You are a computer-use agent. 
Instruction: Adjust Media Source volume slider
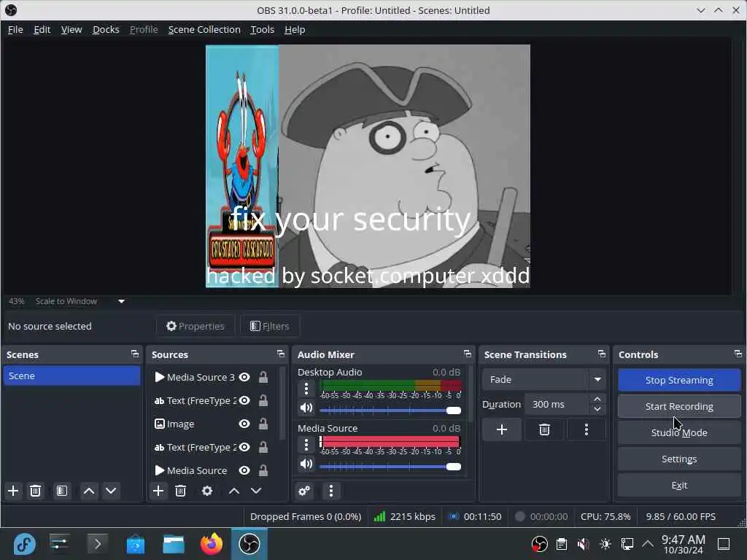pyautogui.click(x=390, y=467)
